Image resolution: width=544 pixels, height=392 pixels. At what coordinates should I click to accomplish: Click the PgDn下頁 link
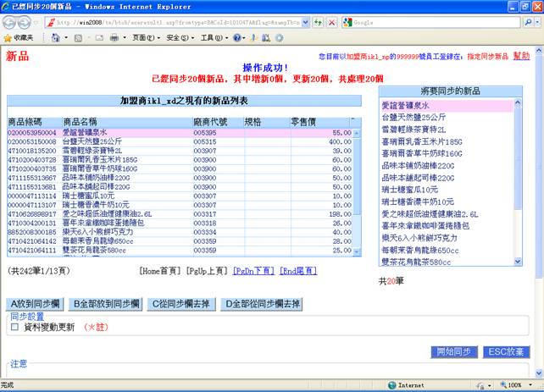[253, 271]
